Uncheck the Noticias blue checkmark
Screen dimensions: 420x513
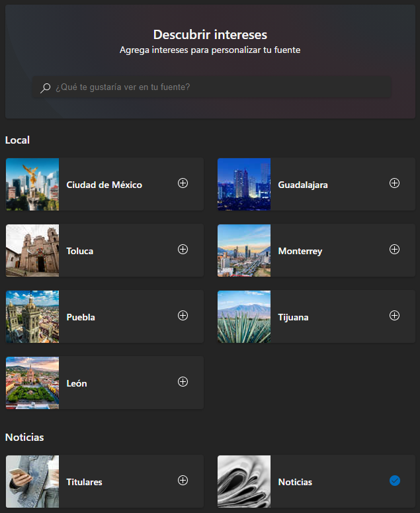point(394,481)
